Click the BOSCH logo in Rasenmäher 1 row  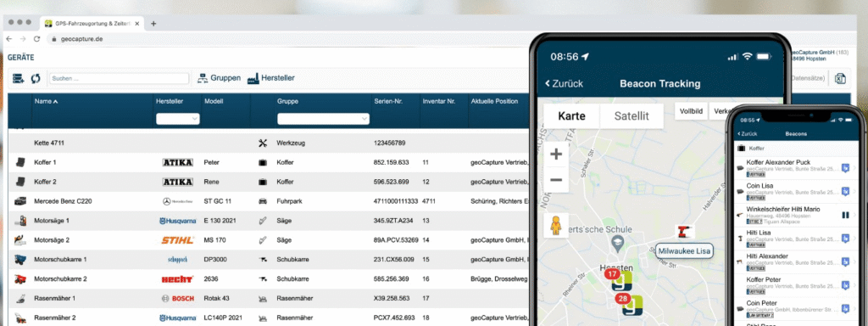(x=178, y=298)
